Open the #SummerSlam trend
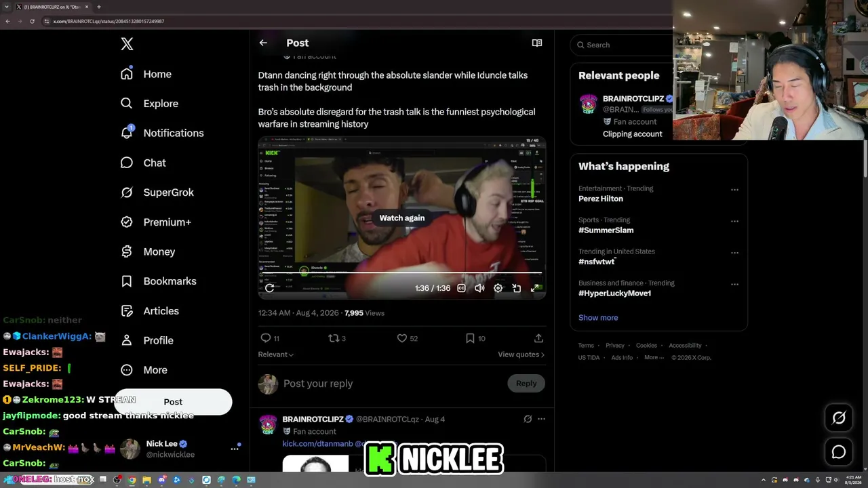The image size is (868, 488). tap(606, 230)
